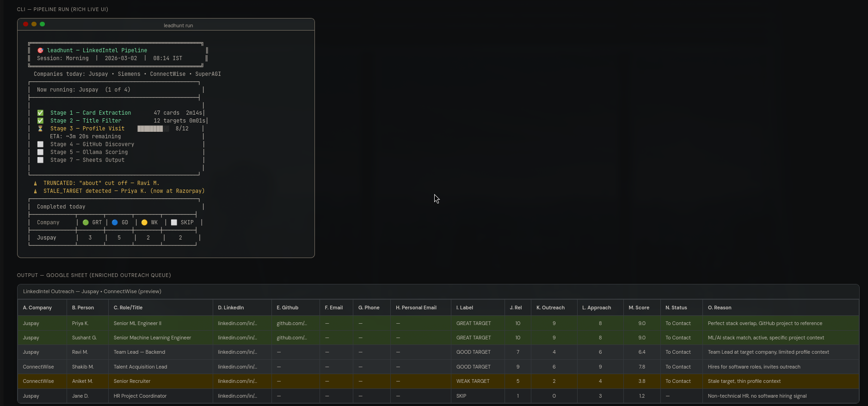Viewport: 868px width, 406px height.
Task: Click the green circle next to GRT
Action: (x=86, y=222)
